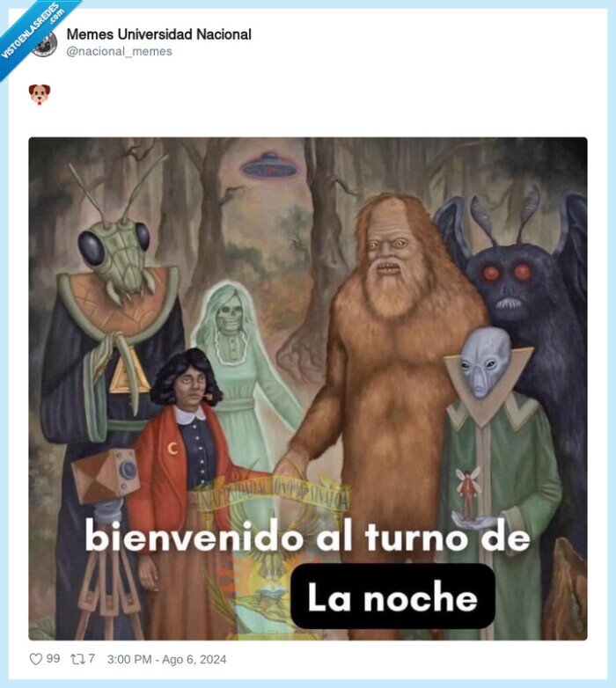Click the 99 likes count
This screenshot has width=616, height=688.
[x=53, y=659]
